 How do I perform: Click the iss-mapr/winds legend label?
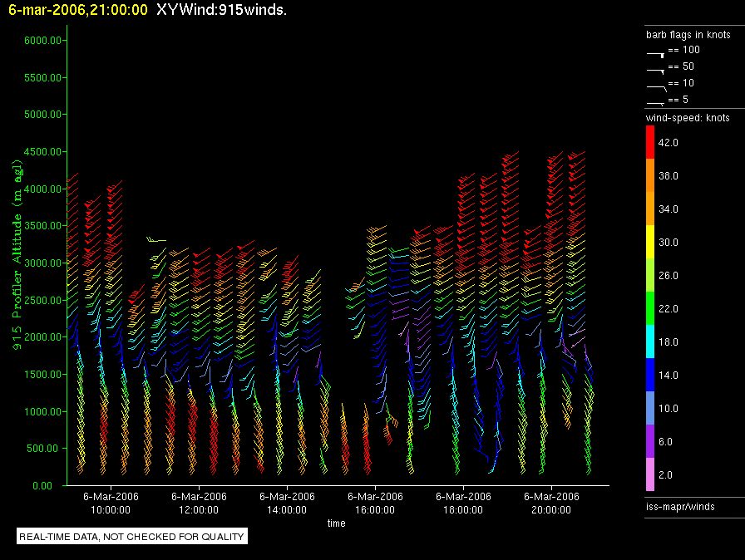pyautogui.click(x=680, y=506)
